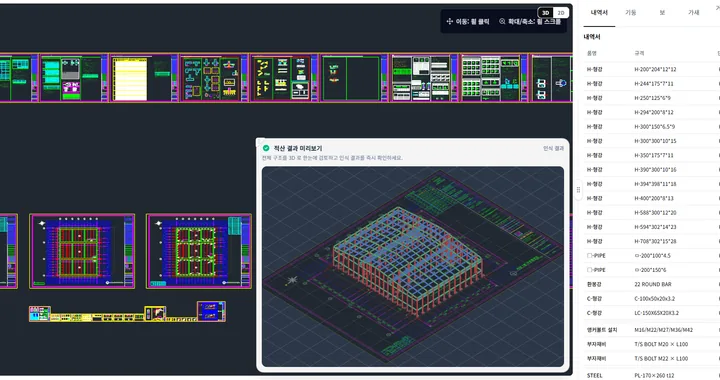Select anchor bolt row M16/M22/M27/M36/M42
The image size is (720, 380).
(652, 330)
